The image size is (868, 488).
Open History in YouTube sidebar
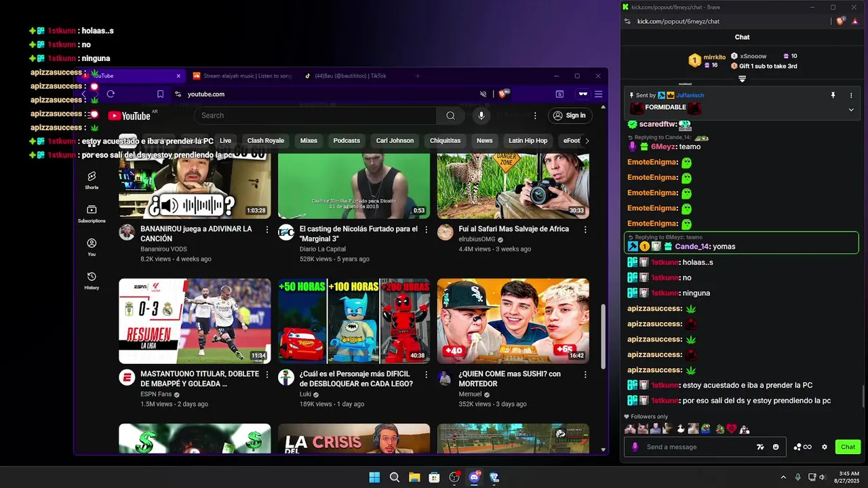pos(92,280)
